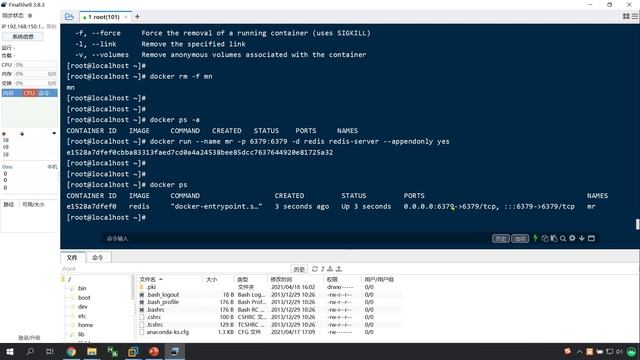640x360 pixels.
Task: Select the 命令 sort tab in process panel
Action: click(x=44, y=93)
